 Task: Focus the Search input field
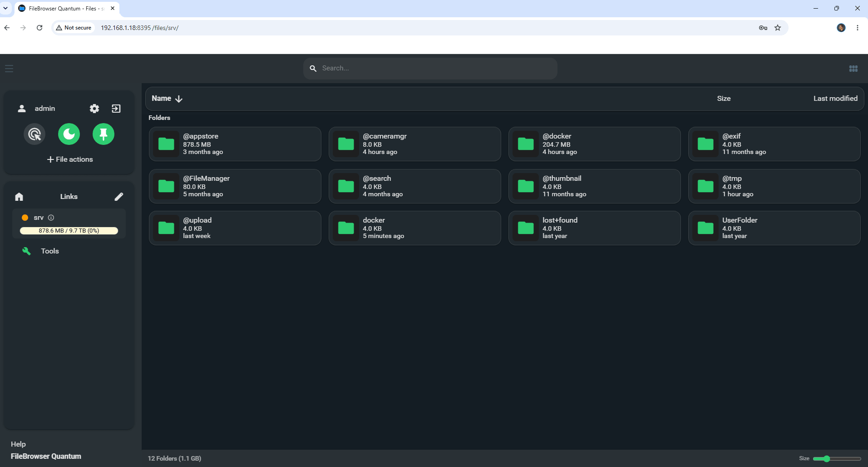coord(430,68)
